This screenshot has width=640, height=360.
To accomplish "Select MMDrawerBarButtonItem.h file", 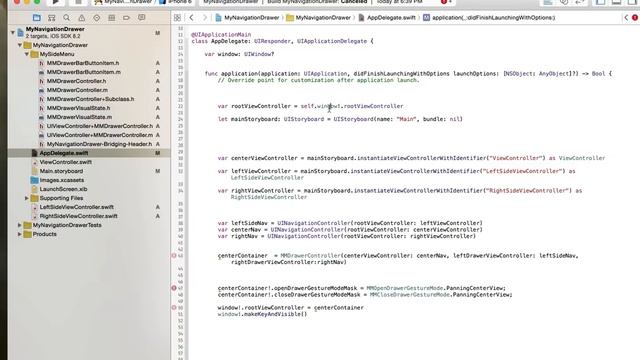I will [x=83, y=63].
